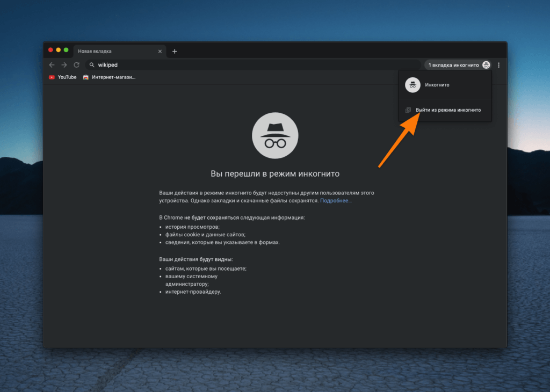
Task: Click the 1 вкладка инкогнито indicator
Action: (458, 65)
